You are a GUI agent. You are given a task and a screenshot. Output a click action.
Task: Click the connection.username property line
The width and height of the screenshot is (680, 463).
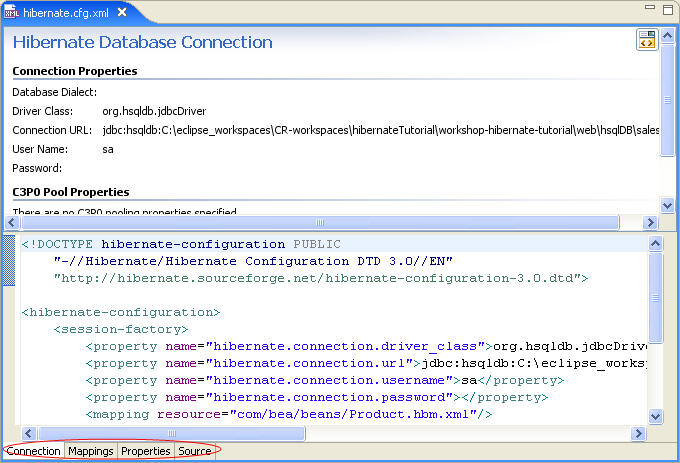pos(325,380)
